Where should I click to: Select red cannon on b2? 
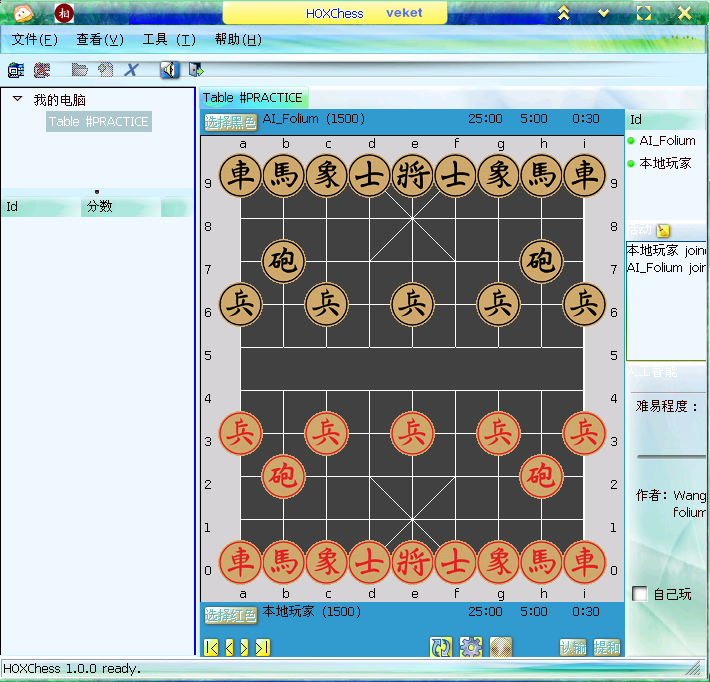283,476
